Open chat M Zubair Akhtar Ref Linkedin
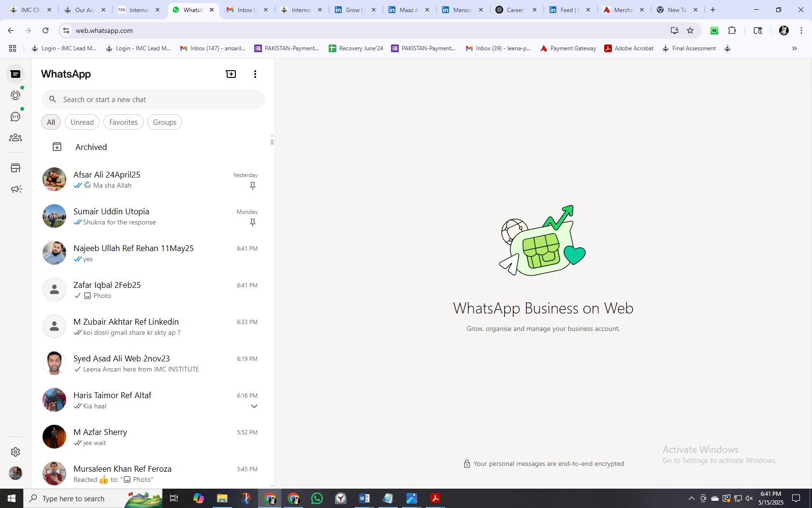Image resolution: width=812 pixels, height=508 pixels. [151, 327]
